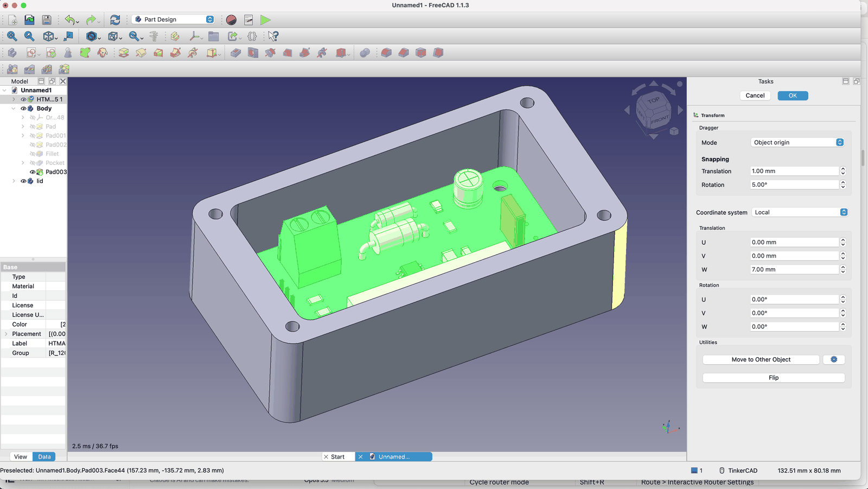Image resolution: width=868 pixels, height=489 pixels.
Task: Select the Thickness tool icon
Action: click(x=438, y=53)
